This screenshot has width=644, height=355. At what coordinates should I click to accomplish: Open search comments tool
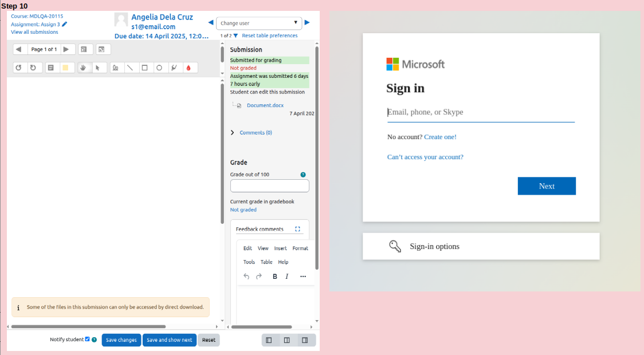[84, 49]
